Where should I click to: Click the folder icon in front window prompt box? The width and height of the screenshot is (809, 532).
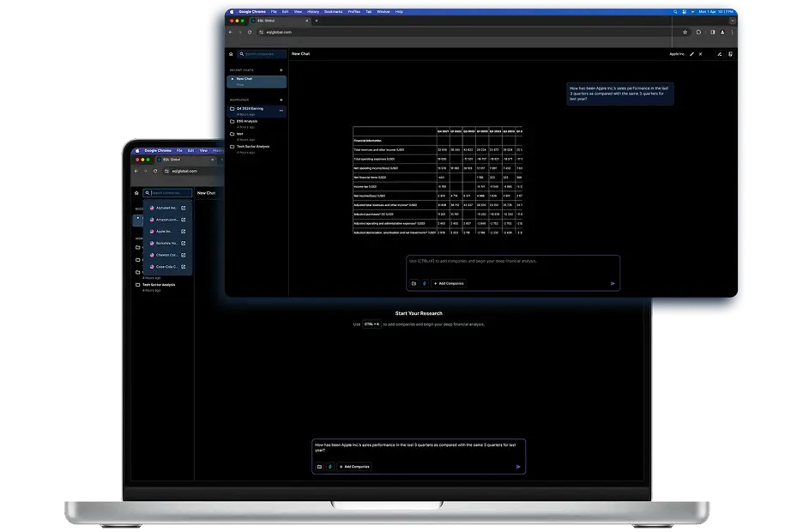pos(414,283)
